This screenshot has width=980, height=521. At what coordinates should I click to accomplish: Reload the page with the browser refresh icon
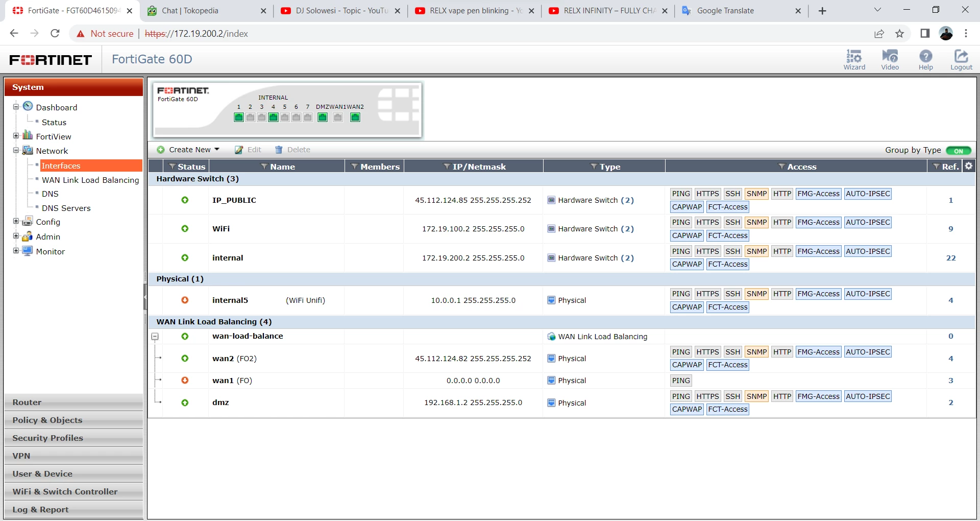[x=55, y=34]
